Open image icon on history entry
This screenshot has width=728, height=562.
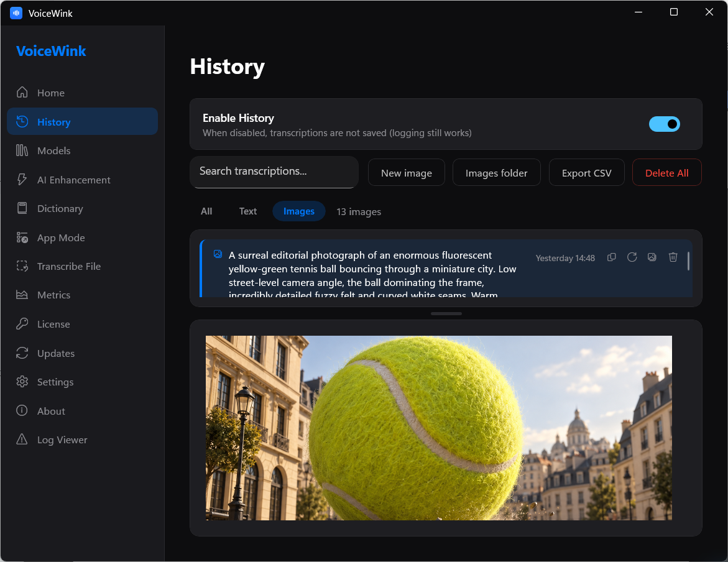tap(652, 257)
